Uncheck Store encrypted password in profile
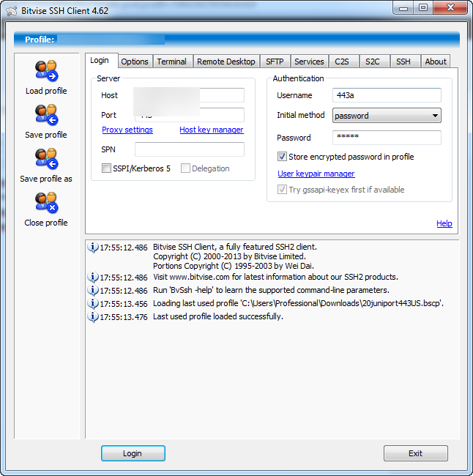Image resolution: width=473 pixels, height=476 pixels. tap(282, 157)
